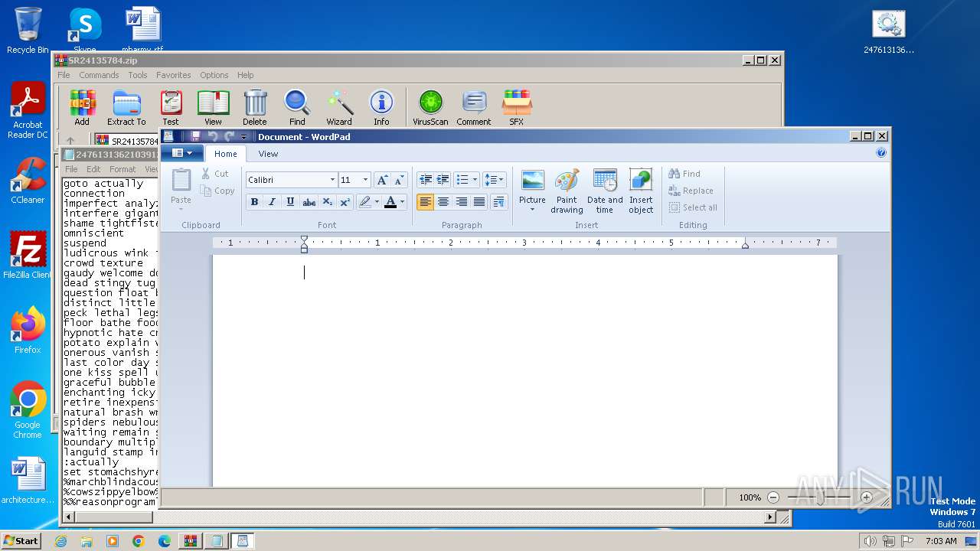Image resolution: width=980 pixels, height=551 pixels.
Task: Open WinRAR Options menu
Action: (x=214, y=75)
